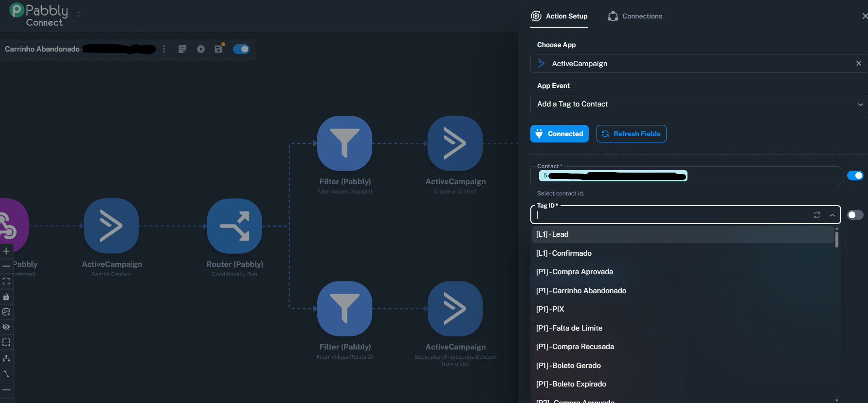Zoom out on the canvas
The width and height of the screenshot is (868, 403).
[6, 266]
